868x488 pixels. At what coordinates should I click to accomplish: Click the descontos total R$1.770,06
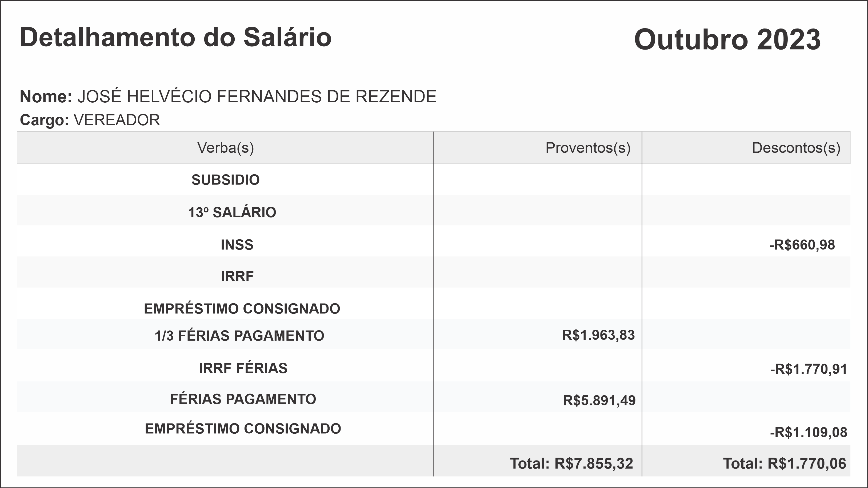coord(785,463)
